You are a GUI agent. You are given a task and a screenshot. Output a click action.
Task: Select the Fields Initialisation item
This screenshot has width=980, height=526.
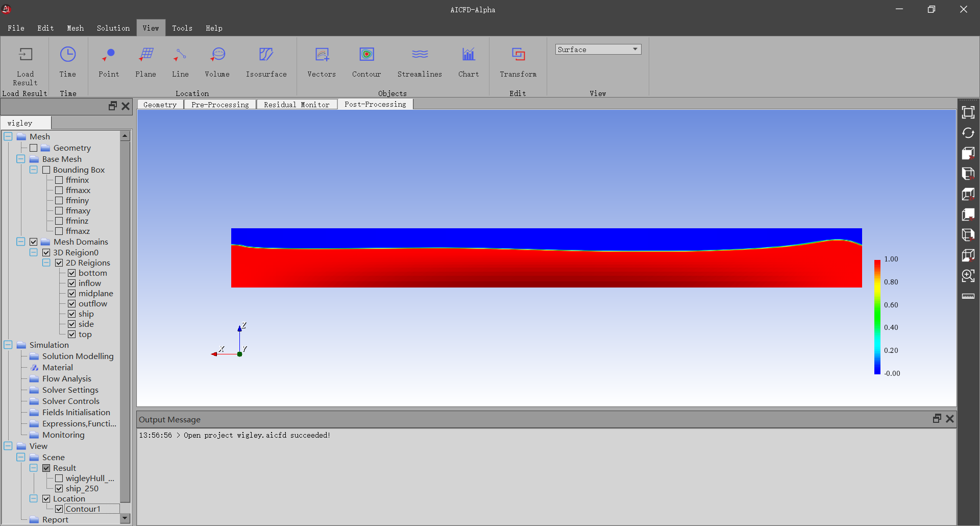coord(76,412)
